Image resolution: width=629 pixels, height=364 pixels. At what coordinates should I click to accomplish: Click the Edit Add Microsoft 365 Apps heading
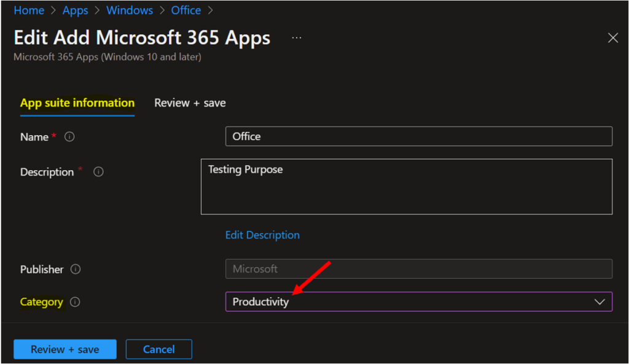tap(142, 37)
